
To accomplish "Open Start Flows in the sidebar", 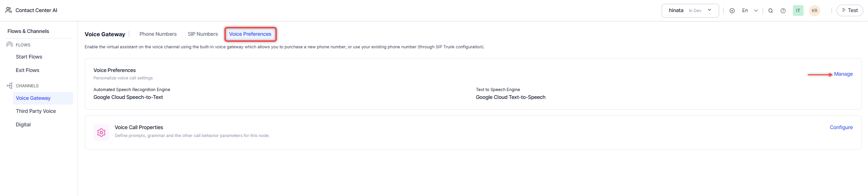I will coord(29,57).
